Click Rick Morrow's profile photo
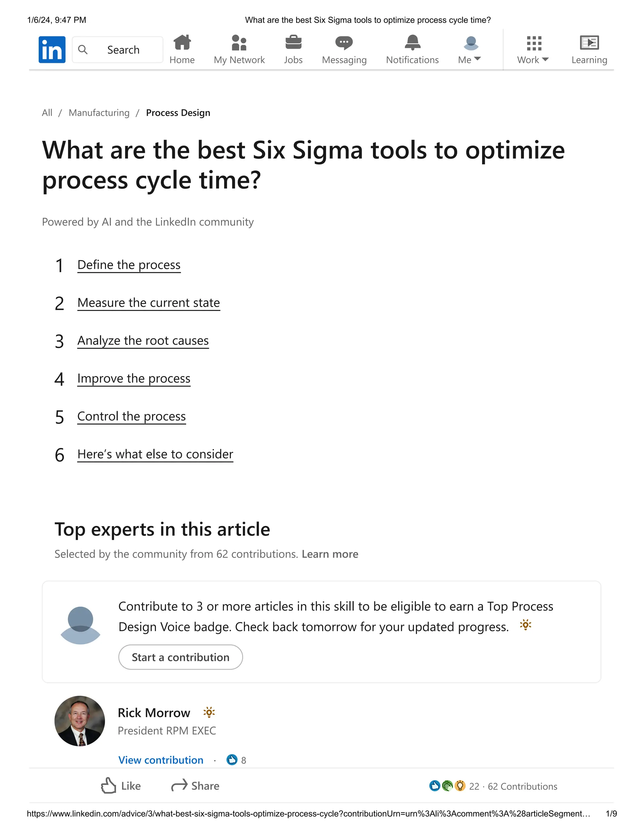The width and height of the screenshot is (644, 833). 80,721
